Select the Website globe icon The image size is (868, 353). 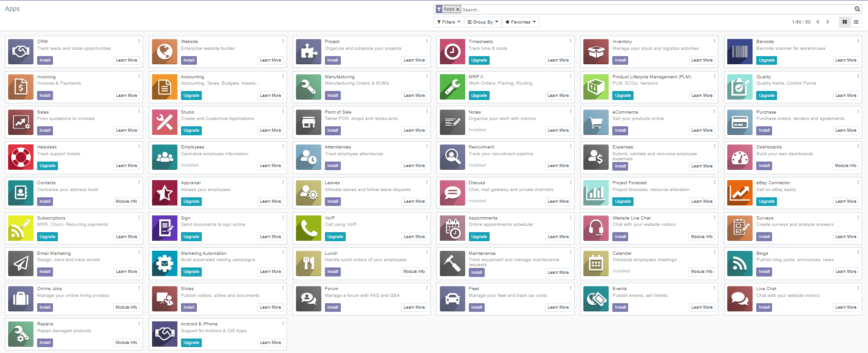(165, 52)
